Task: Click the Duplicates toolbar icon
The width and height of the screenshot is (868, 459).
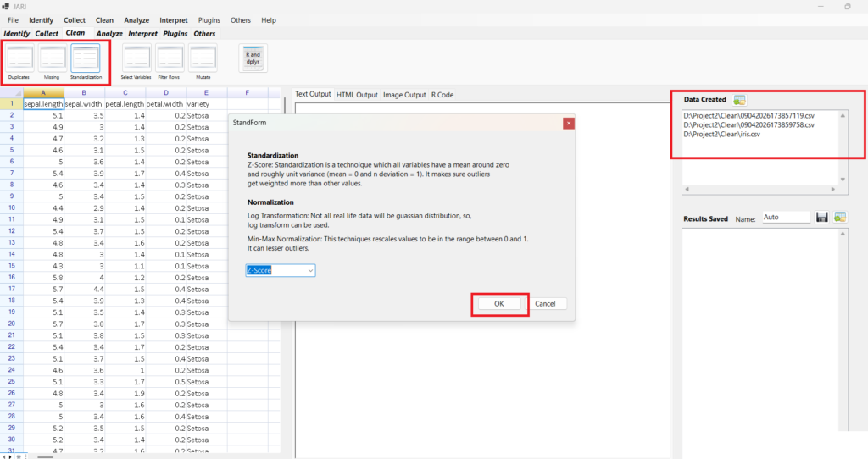Action: [19, 59]
